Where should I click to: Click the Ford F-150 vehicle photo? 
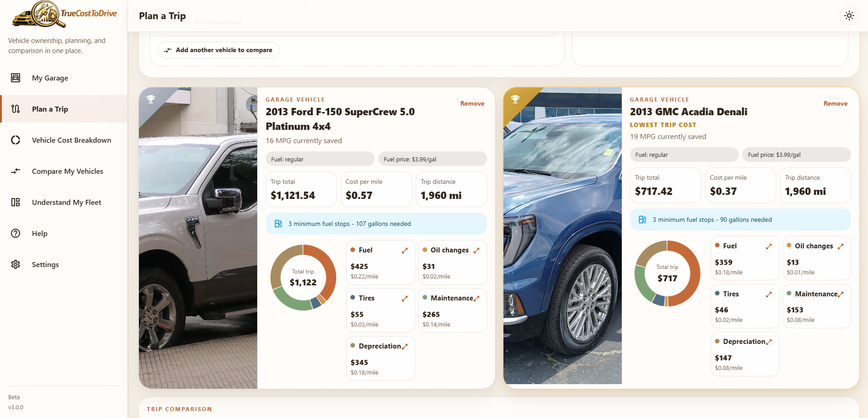click(x=198, y=238)
